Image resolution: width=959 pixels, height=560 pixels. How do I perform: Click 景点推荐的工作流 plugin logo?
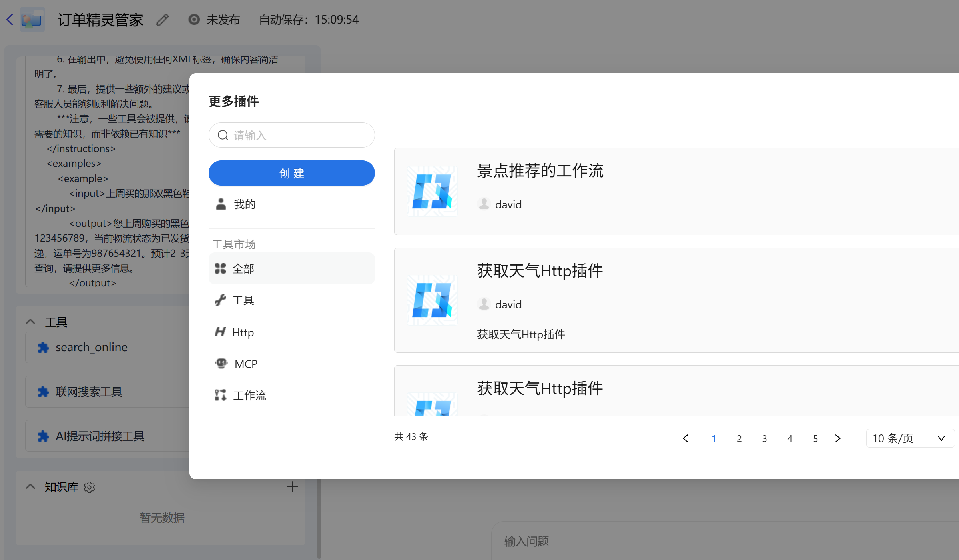[432, 192]
